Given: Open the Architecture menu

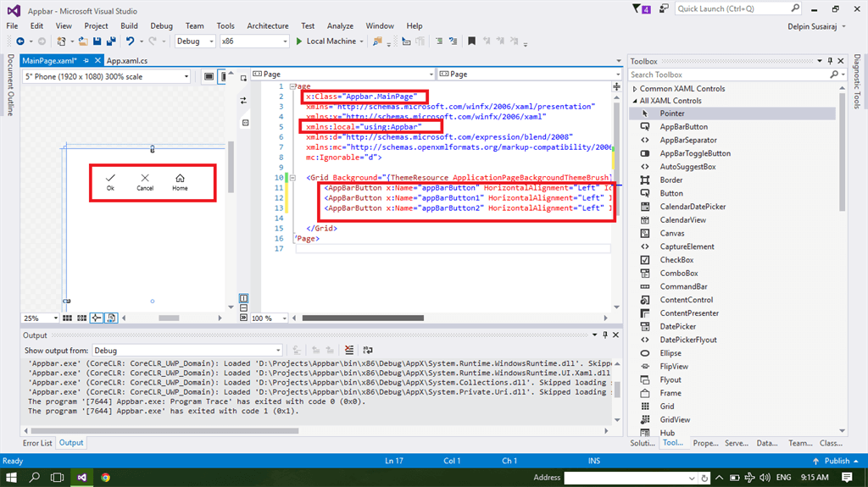Looking at the screenshot, I should point(268,26).
